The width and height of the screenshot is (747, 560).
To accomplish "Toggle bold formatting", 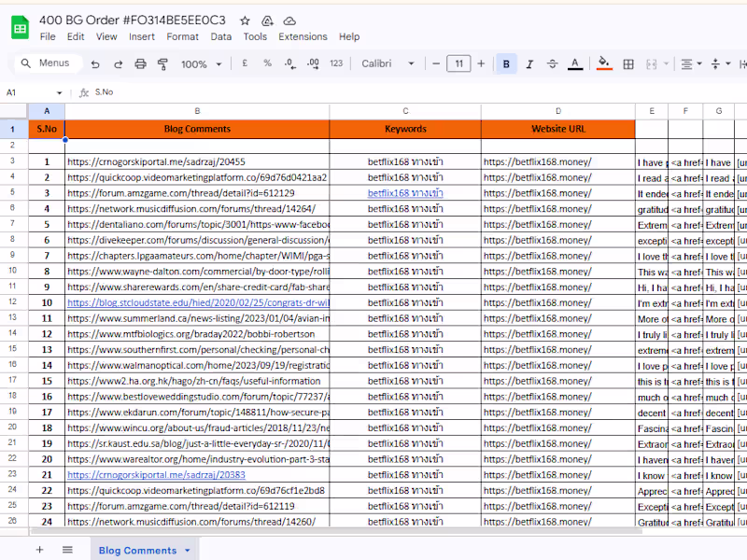I will click(x=506, y=63).
